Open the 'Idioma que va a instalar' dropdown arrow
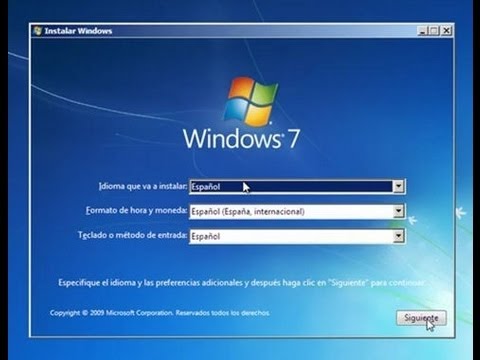Viewport: 480px width, 360px height. (x=398, y=186)
